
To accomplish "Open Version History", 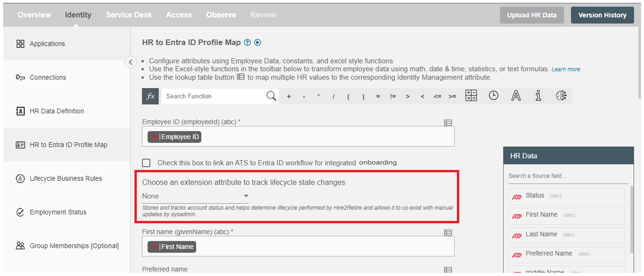I will (602, 15).
